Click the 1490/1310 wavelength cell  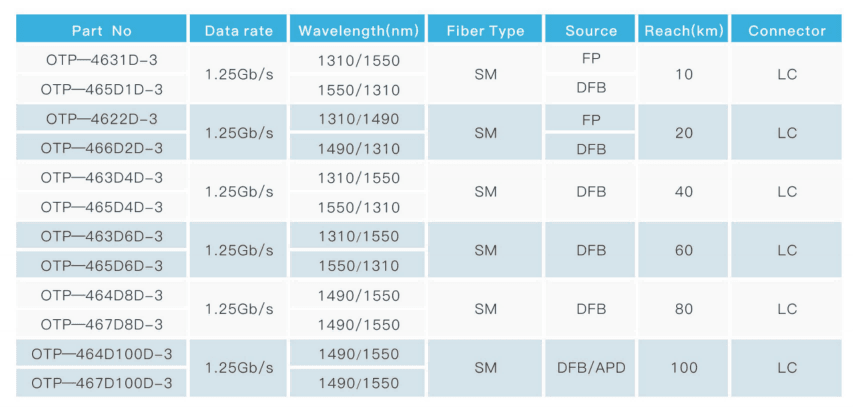(357, 149)
